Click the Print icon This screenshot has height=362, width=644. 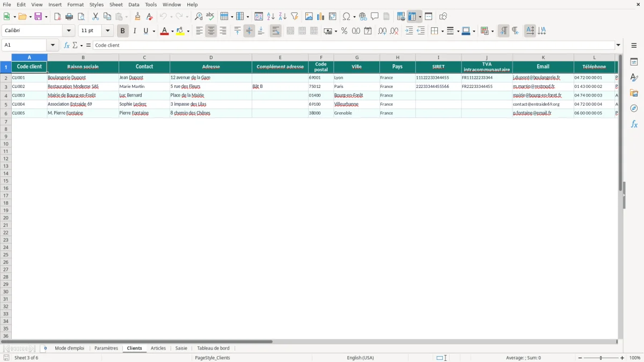[x=69, y=17]
